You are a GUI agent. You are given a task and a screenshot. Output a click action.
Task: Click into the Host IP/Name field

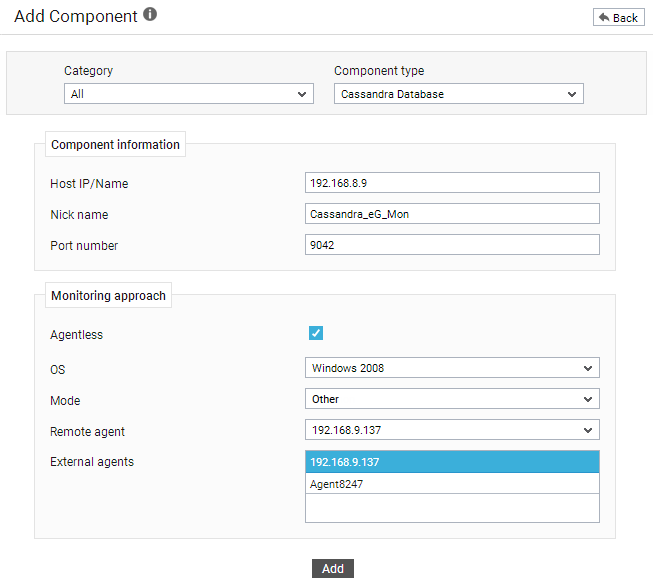pyautogui.click(x=452, y=183)
